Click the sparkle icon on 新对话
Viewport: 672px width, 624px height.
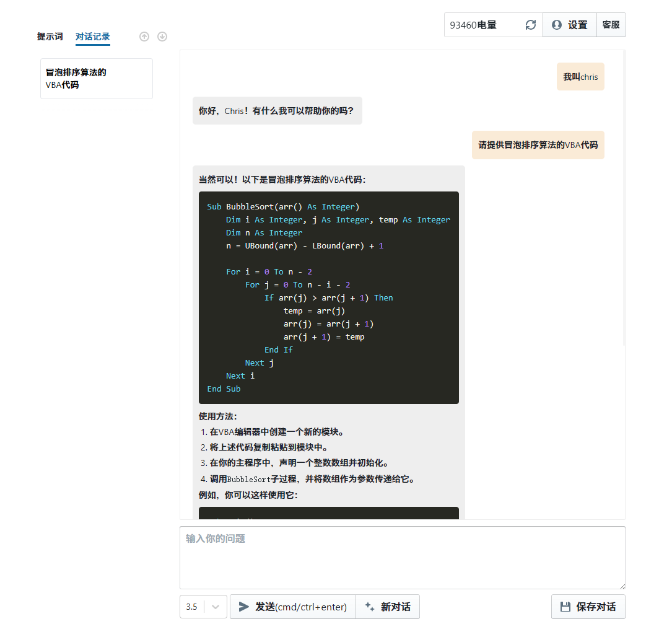pyautogui.click(x=370, y=607)
